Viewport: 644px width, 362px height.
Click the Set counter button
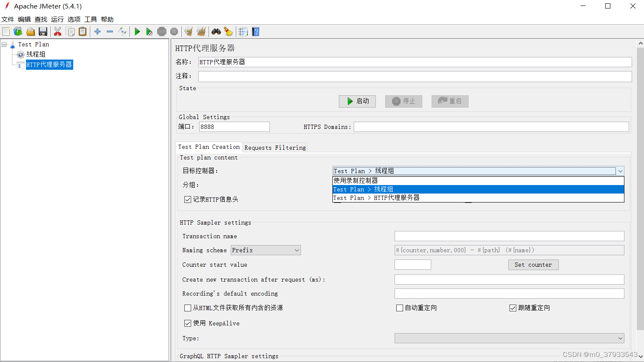[533, 265]
